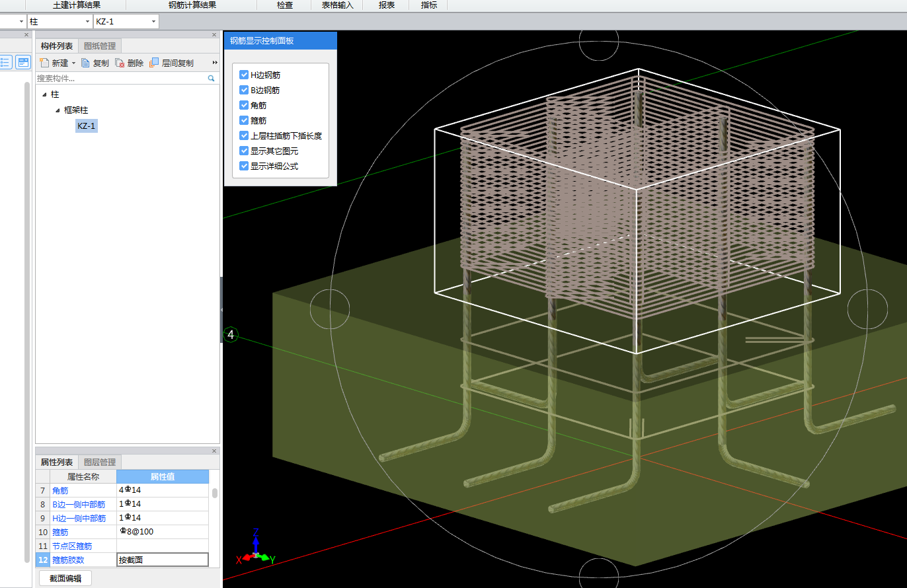907x588 pixels.
Task: Collapse the 柱 tree node
Action: click(44, 95)
